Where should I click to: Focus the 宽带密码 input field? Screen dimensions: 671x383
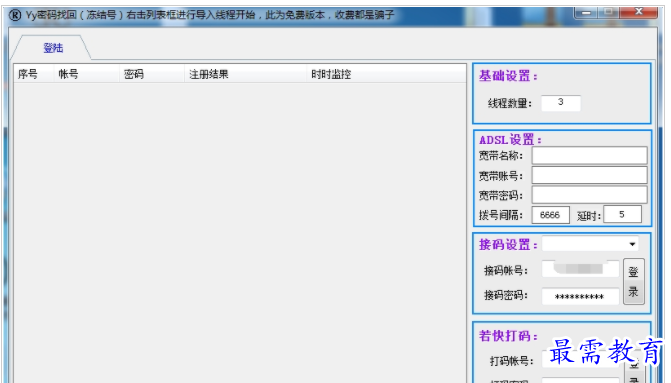point(589,195)
